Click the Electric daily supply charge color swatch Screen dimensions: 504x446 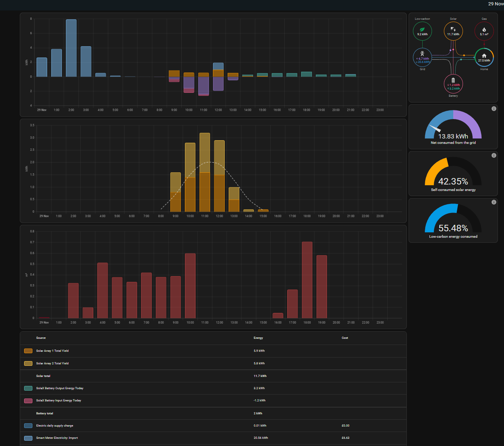pyautogui.click(x=28, y=425)
